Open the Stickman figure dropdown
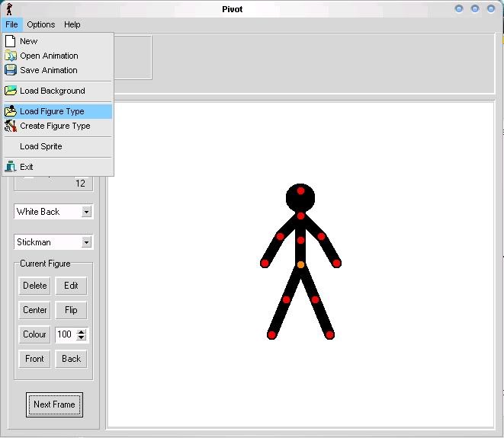The image size is (504, 438). [86, 242]
